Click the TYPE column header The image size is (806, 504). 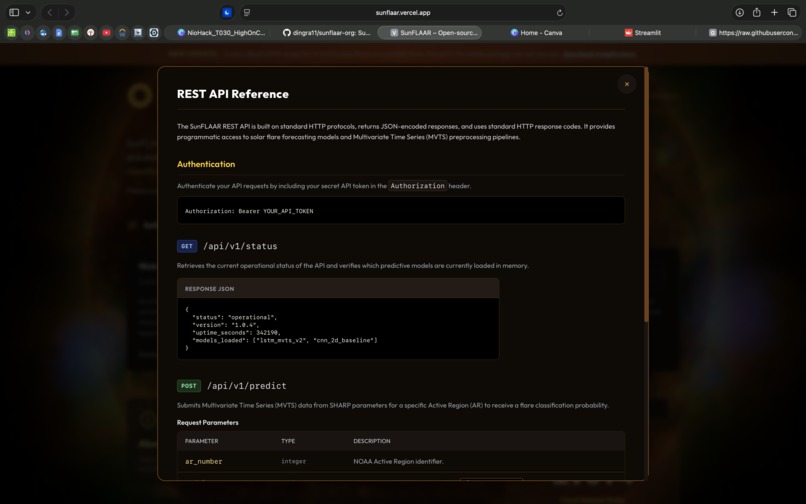[288, 441]
